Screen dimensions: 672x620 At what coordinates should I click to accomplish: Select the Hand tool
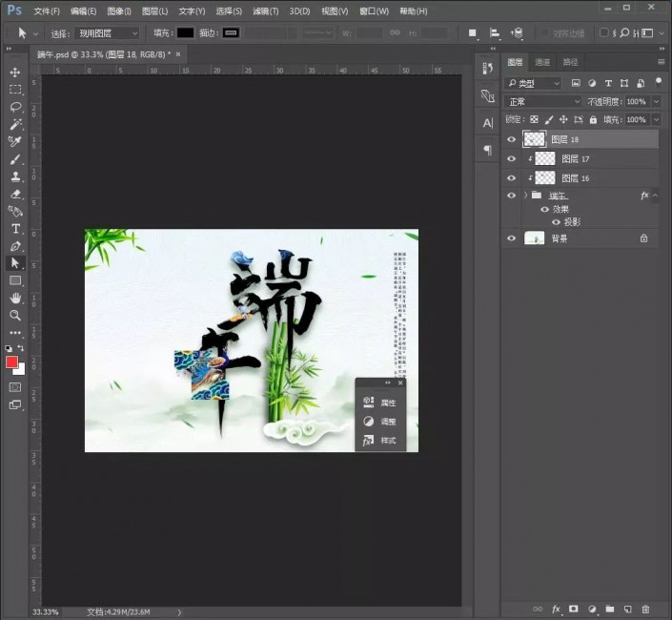(x=15, y=298)
